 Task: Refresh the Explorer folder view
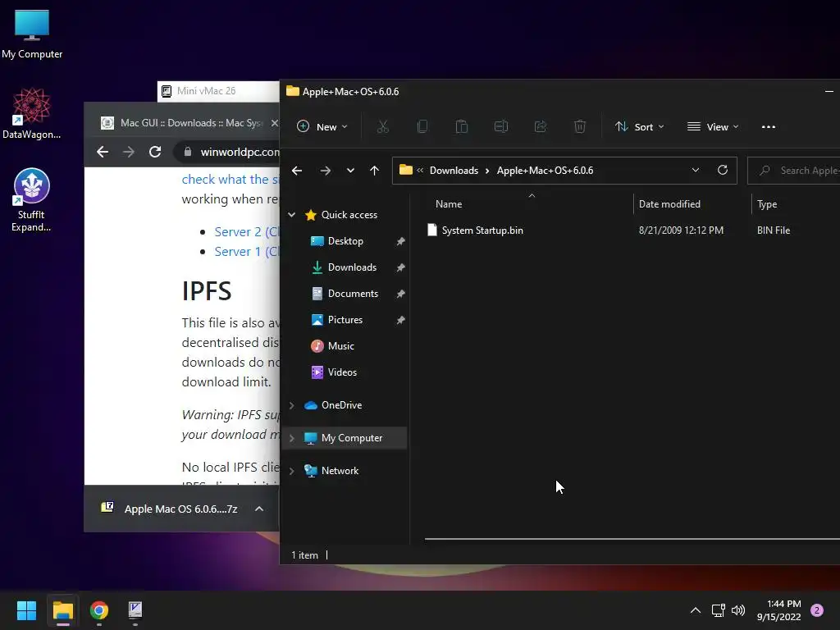point(722,170)
